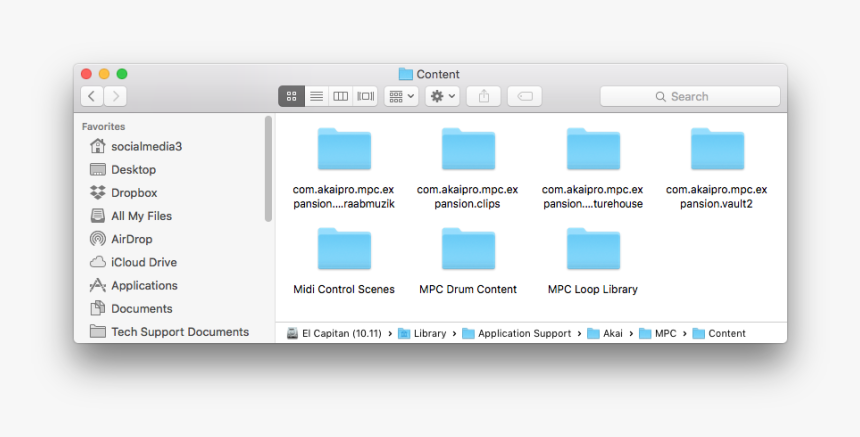This screenshot has height=437, width=860.
Task: Select the expansion.clips folder icon
Action: (468, 149)
